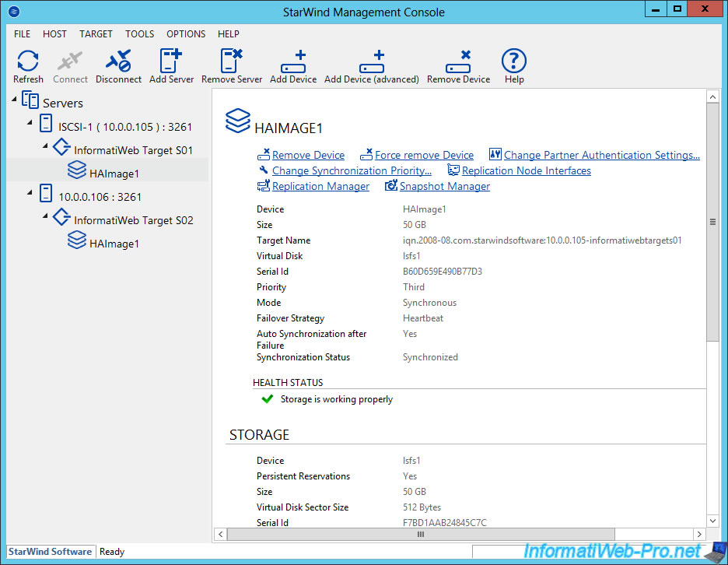Screen dimensions: 728x565
Task: Click the horizontal scrollbar thumb
Action: pyautogui.click(x=421, y=535)
